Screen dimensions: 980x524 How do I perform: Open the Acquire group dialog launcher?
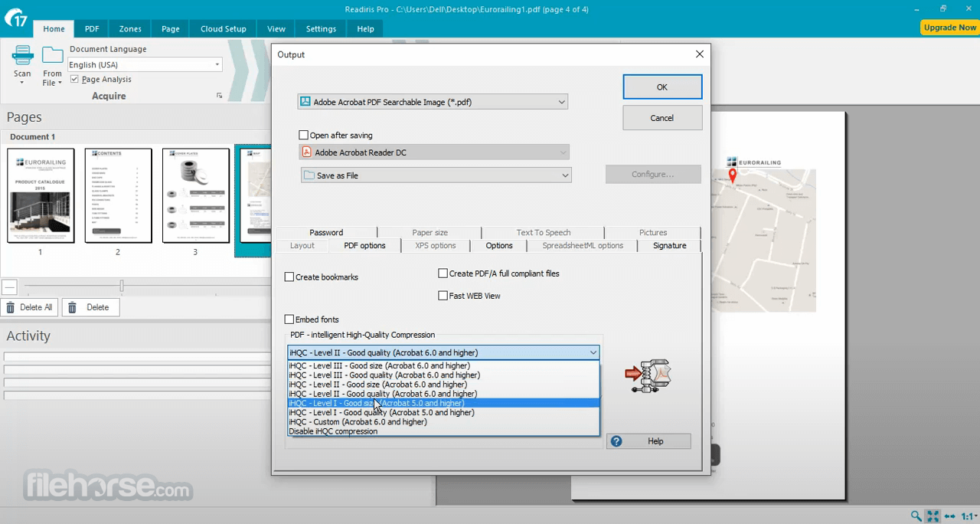(219, 96)
